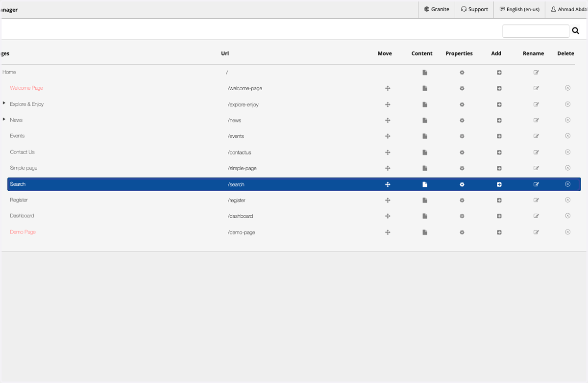Viewport: 588px width, 383px height.
Task: Select the Home tree item
Action: tap(9, 72)
